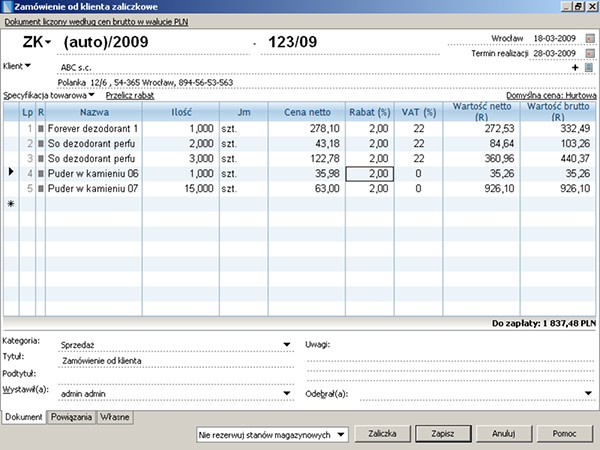Expand the Odebrał(a) dropdown
Viewport: 600px width, 450px height.
[587, 393]
